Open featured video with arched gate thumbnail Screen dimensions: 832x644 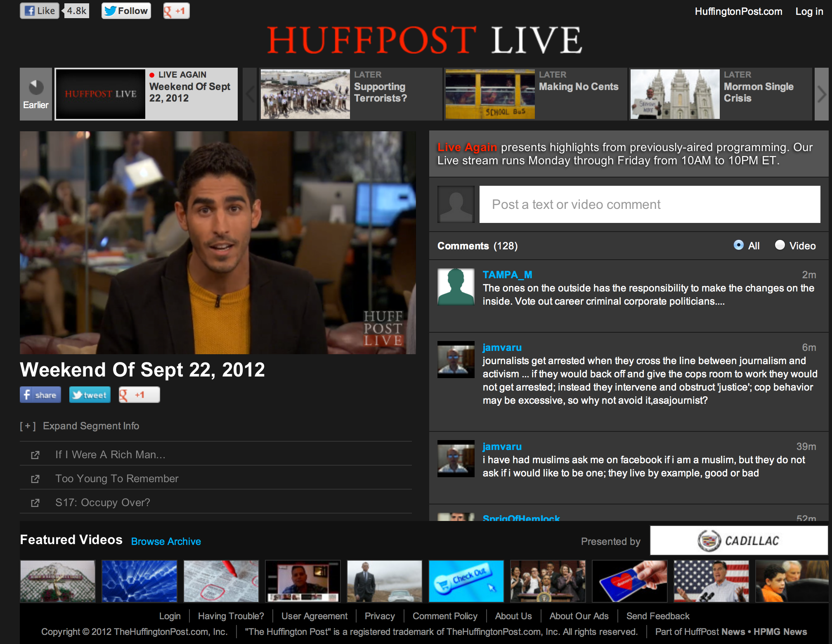tap(58, 581)
